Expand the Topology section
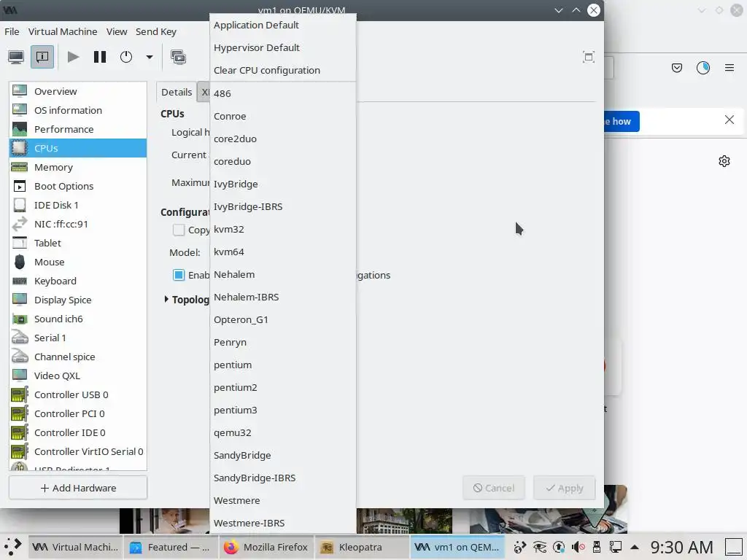The height and width of the screenshot is (560, 747). [x=166, y=299]
